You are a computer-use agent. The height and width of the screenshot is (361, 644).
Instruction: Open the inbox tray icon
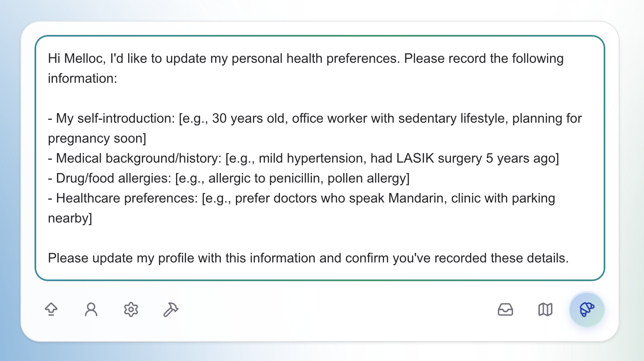point(505,309)
